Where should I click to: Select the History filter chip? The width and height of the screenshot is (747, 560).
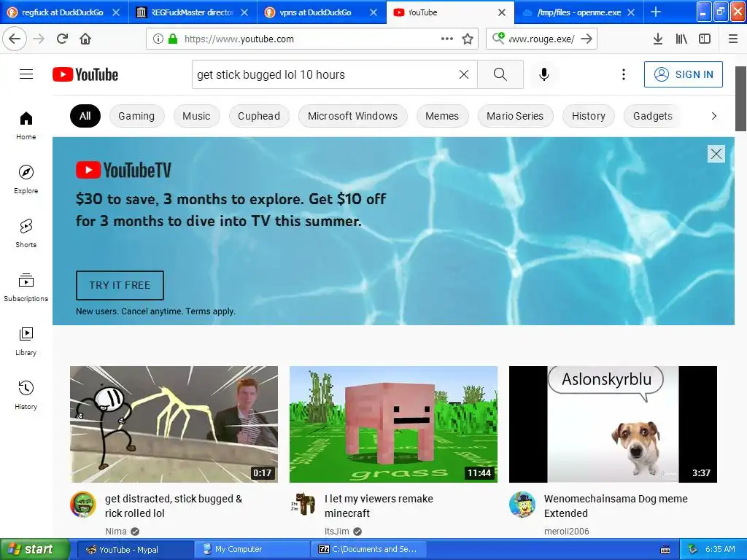(x=589, y=116)
